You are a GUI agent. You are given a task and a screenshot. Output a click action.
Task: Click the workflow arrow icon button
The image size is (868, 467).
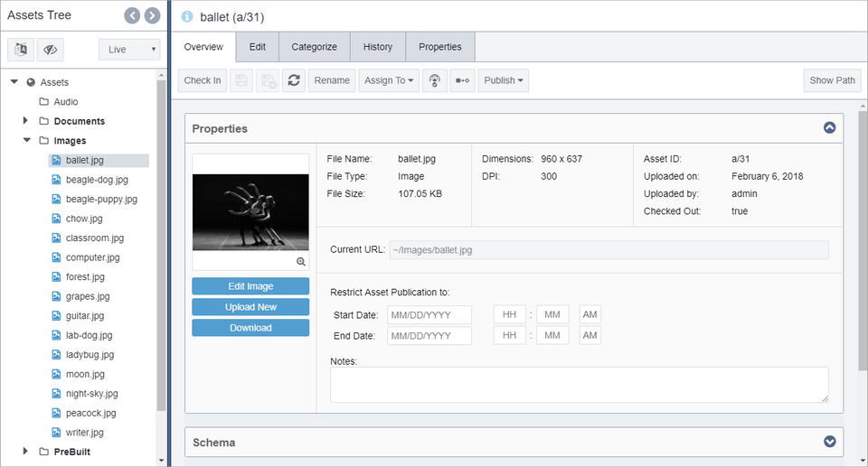click(462, 80)
